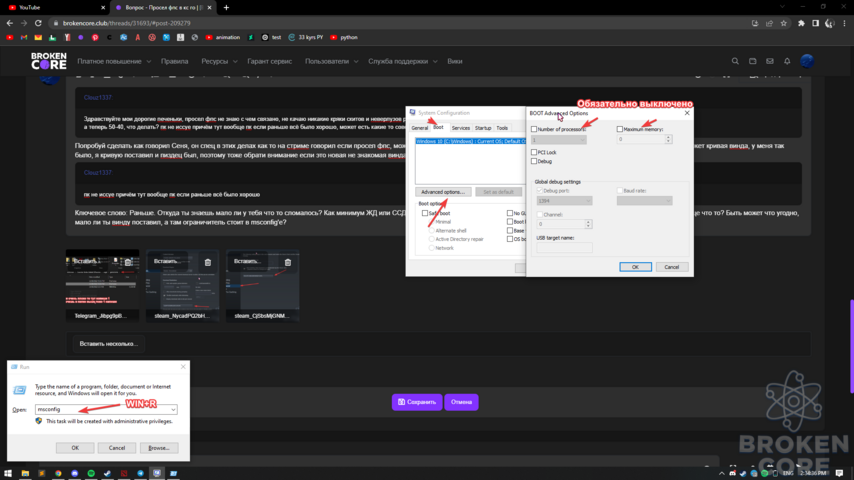The height and width of the screenshot is (480, 854).
Task: Switch to the General tab in System Configuration
Action: [x=419, y=128]
